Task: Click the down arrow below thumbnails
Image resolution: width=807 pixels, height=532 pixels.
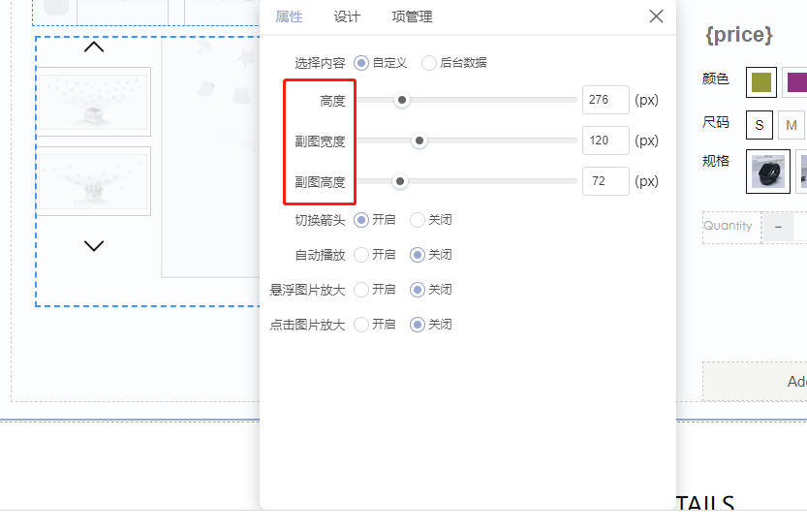Action: pos(94,246)
